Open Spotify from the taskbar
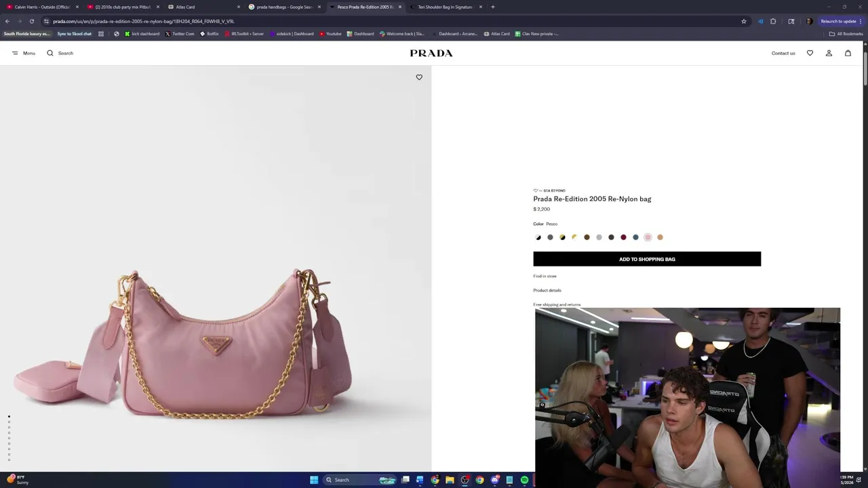This screenshot has width=868, height=488. pos(524,480)
